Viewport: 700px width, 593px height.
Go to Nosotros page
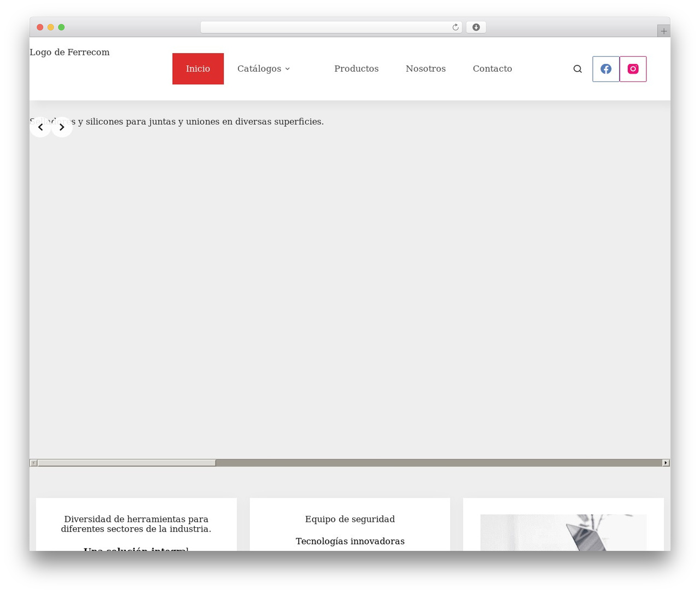coord(426,69)
